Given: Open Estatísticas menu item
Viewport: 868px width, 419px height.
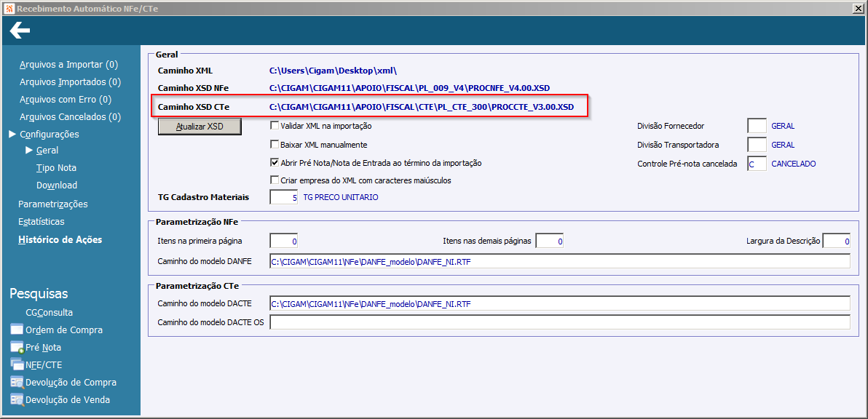Looking at the screenshot, I should 42,222.
